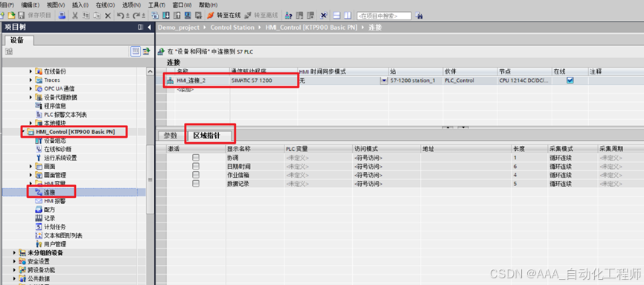Enable the 作业信箱 area pointer checkbox
The height and width of the screenshot is (285, 644).
196,175
